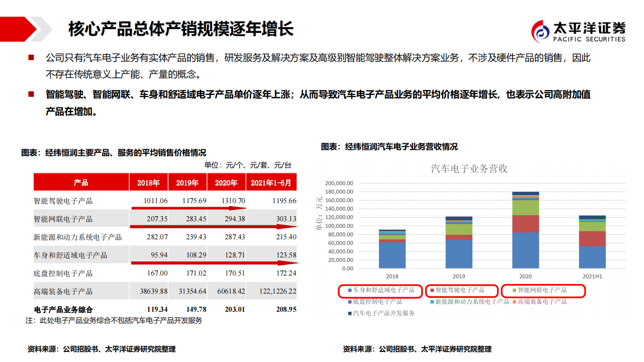
Task: Click the 2020 x-axis label under the chart
Action: tap(525, 277)
